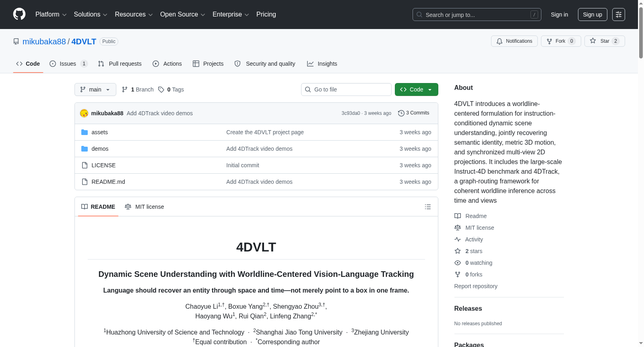The width and height of the screenshot is (644, 347).
Task: Switch to the Issues tab
Action: click(68, 64)
